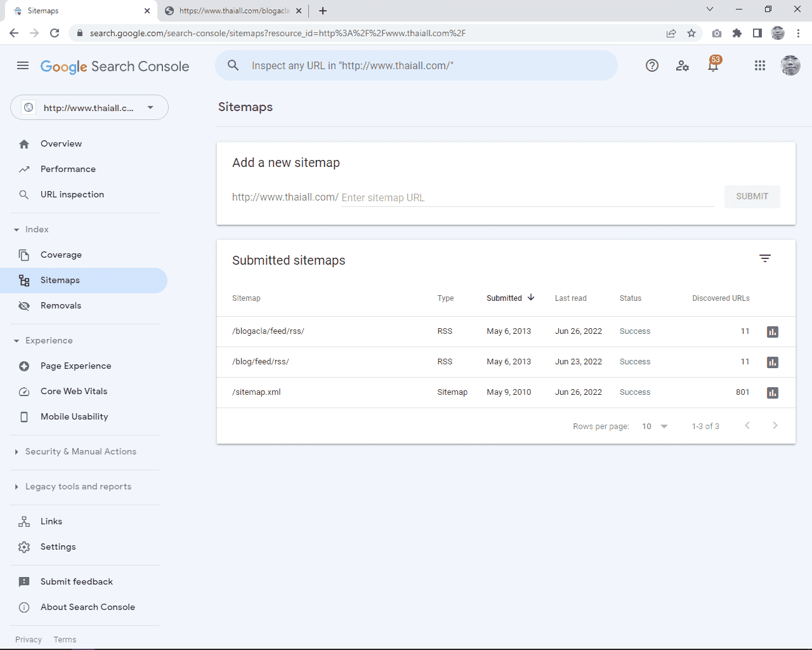
Task: Go to Coverage in the sidebar
Action: point(61,255)
